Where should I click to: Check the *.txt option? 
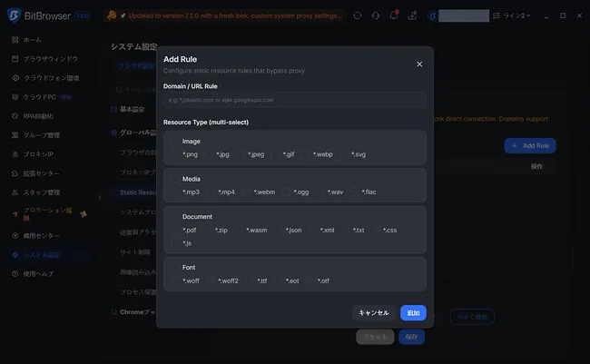point(346,230)
